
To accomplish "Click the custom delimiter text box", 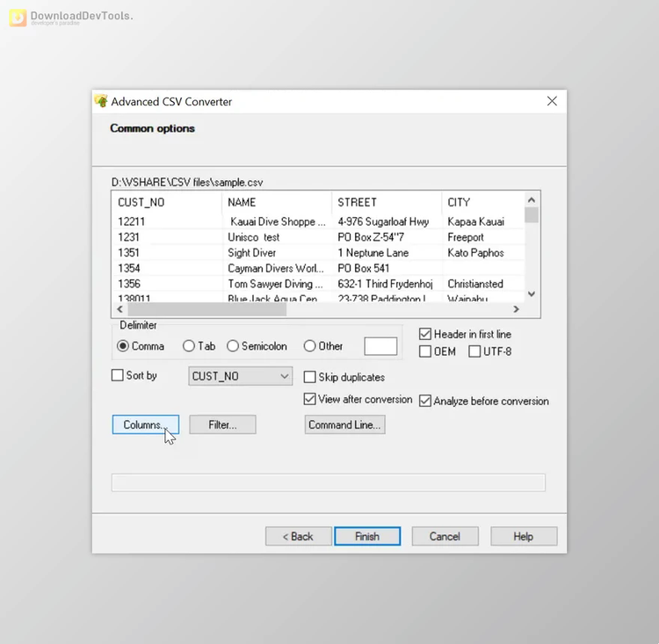I will [380, 346].
